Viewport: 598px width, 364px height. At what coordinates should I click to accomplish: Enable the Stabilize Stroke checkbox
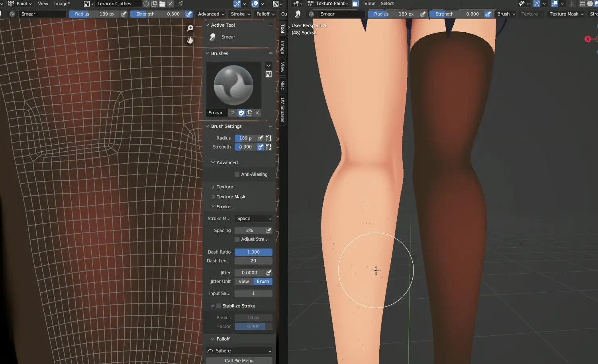(219, 306)
